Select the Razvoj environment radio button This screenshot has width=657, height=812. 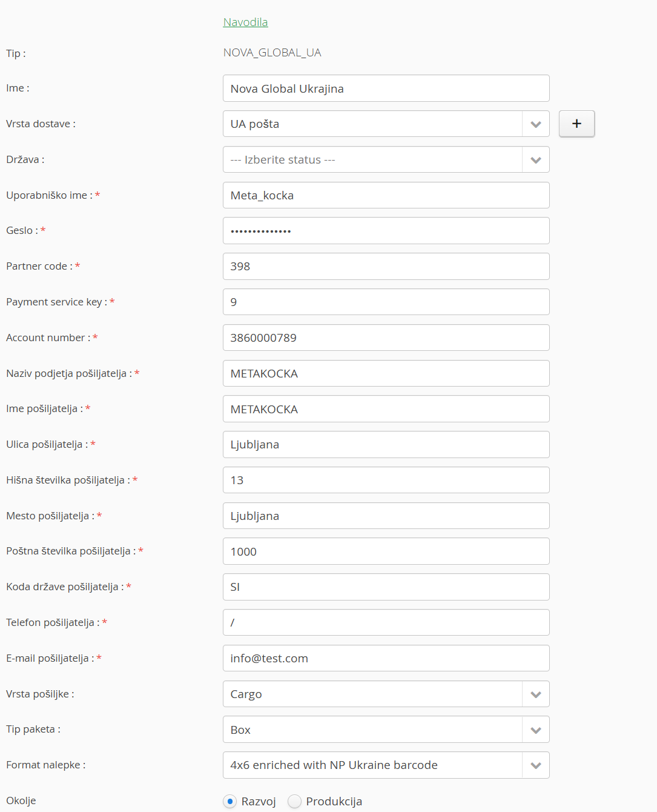[229, 801]
